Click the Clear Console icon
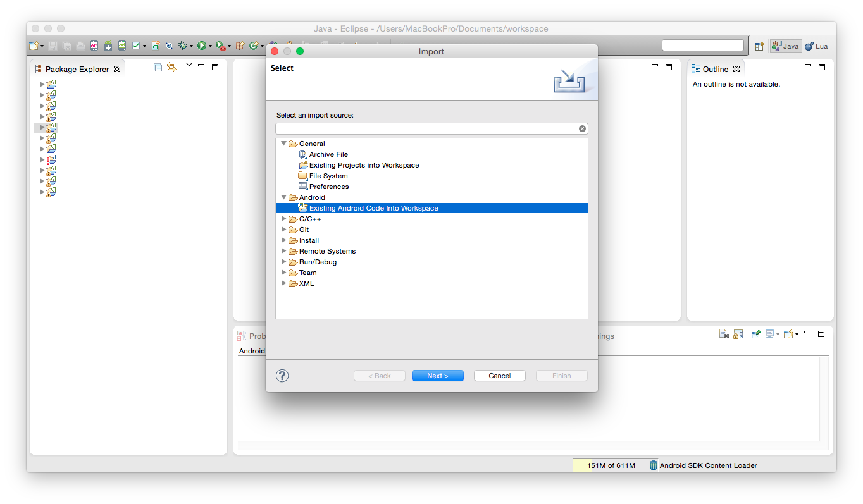Screen dimensions: 863x504 click(724, 334)
